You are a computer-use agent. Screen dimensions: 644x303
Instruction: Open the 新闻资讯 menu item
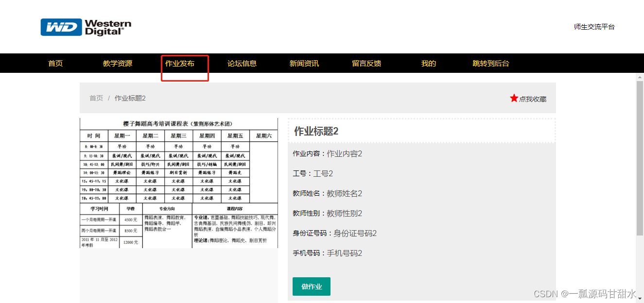pos(304,63)
